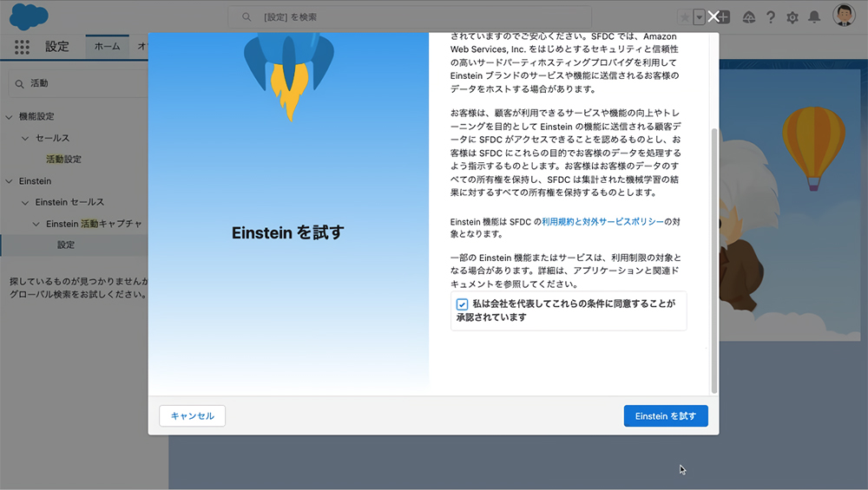Click the Quick Find magnifier icon
The width and height of the screenshot is (868, 490).
point(19,84)
